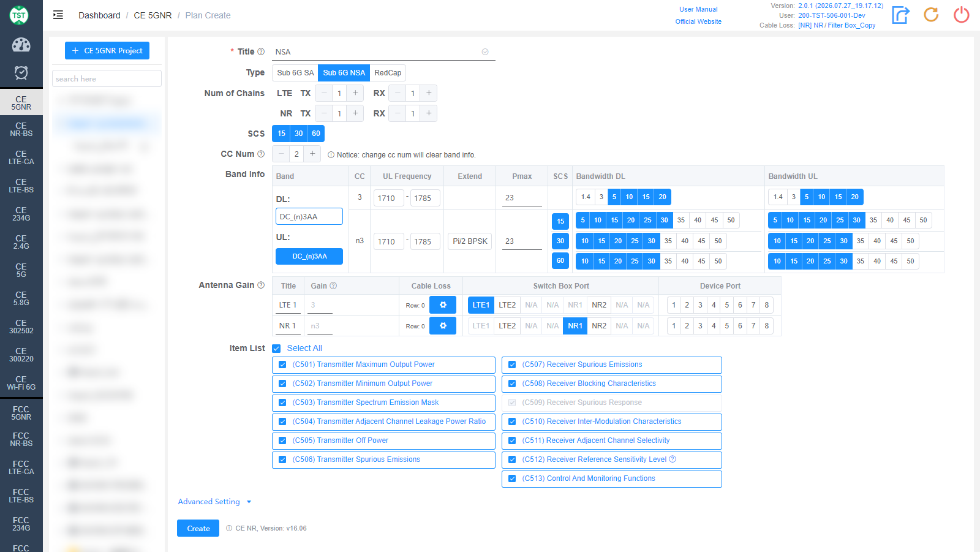Click the red power logout icon
Viewport: 980px width, 552px height.
[x=962, y=15]
